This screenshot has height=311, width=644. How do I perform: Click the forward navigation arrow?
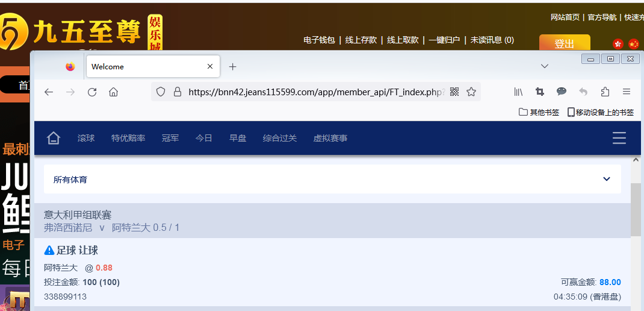point(70,92)
